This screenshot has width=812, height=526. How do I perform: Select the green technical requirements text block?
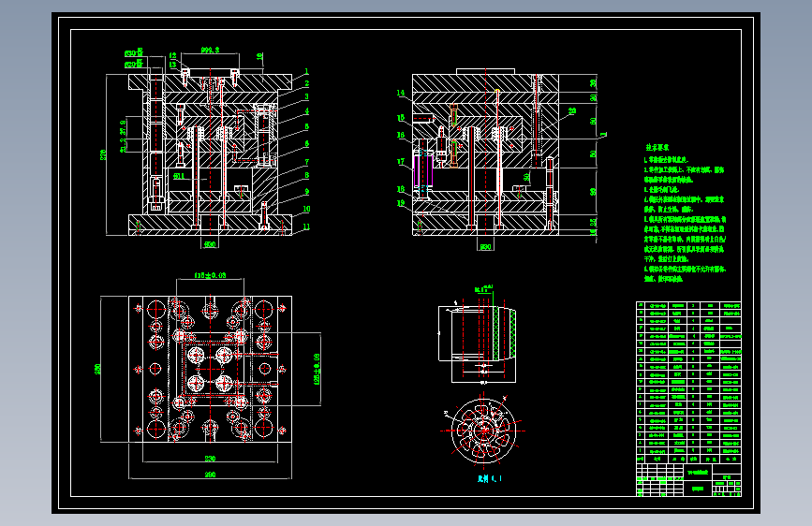click(x=685, y=213)
